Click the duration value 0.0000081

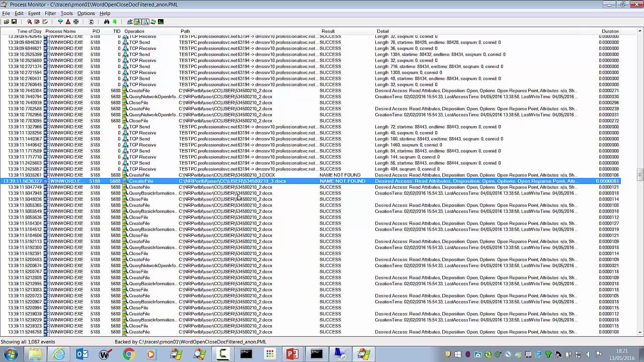pos(608,181)
